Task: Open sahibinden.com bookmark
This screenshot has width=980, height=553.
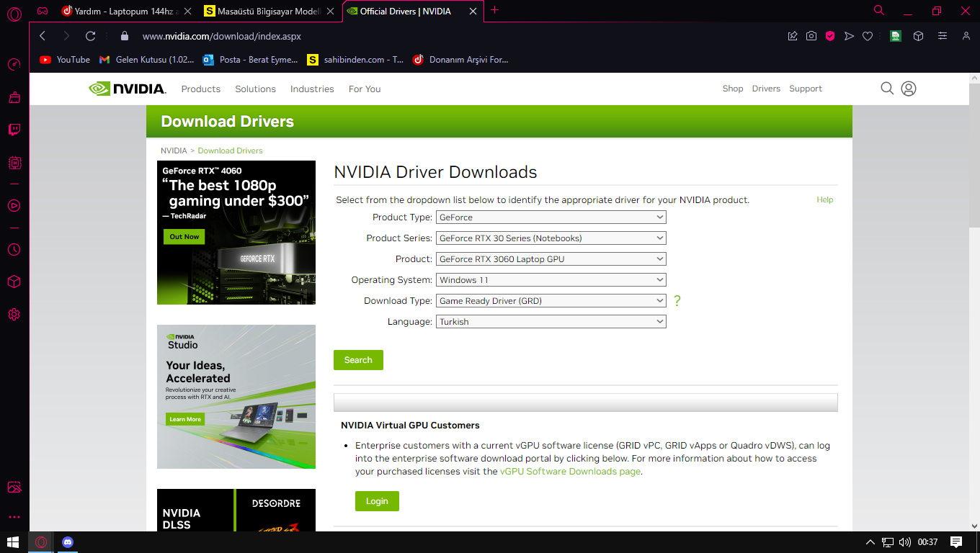Action: point(356,60)
